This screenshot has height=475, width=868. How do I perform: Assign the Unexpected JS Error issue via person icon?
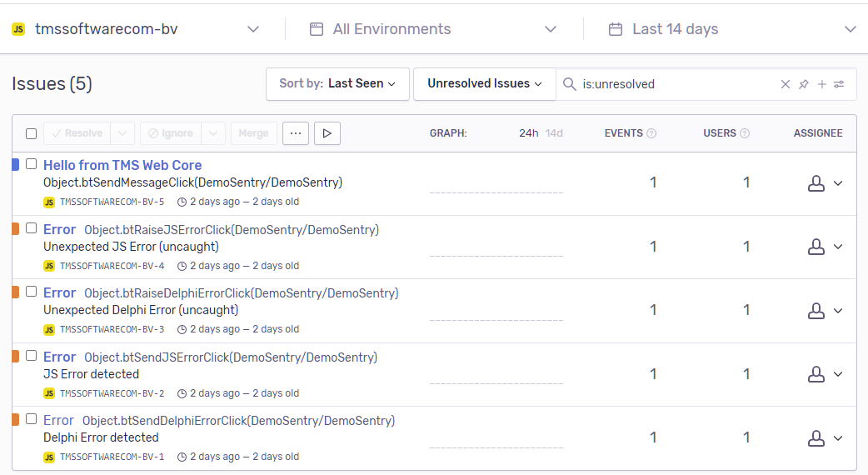click(x=816, y=247)
